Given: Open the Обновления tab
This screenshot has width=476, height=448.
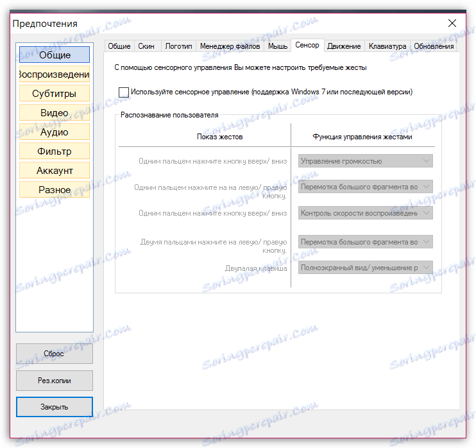Looking at the screenshot, I should [x=434, y=46].
